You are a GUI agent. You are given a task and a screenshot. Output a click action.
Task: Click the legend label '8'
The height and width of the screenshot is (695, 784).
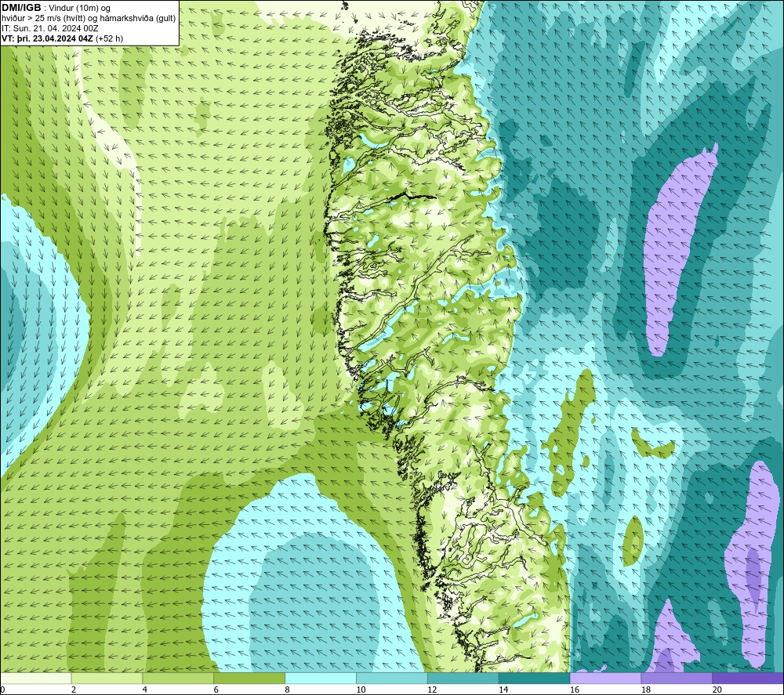[x=288, y=690]
